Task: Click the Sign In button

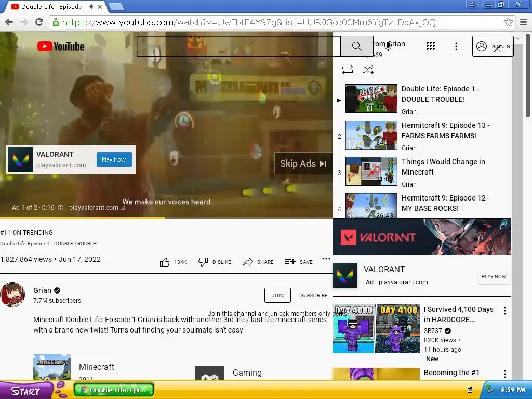Action: (x=493, y=46)
